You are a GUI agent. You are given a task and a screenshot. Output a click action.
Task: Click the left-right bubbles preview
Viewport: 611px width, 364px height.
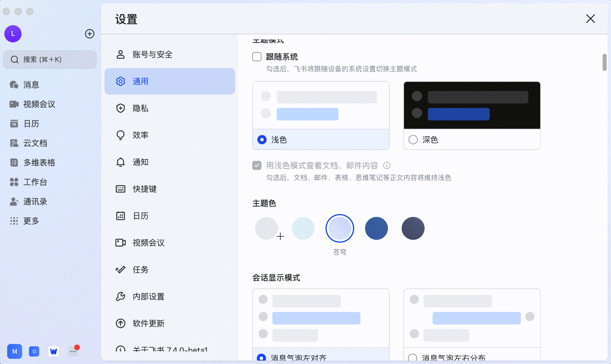pyautogui.click(x=472, y=318)
